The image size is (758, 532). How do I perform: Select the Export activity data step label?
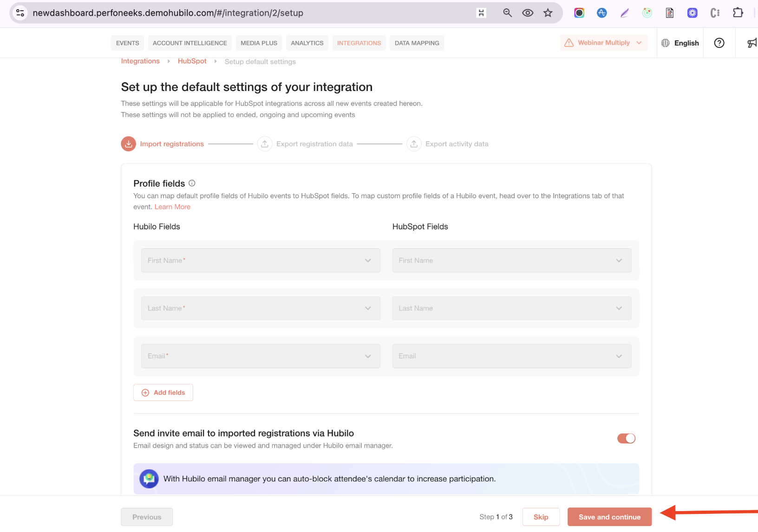457,144
